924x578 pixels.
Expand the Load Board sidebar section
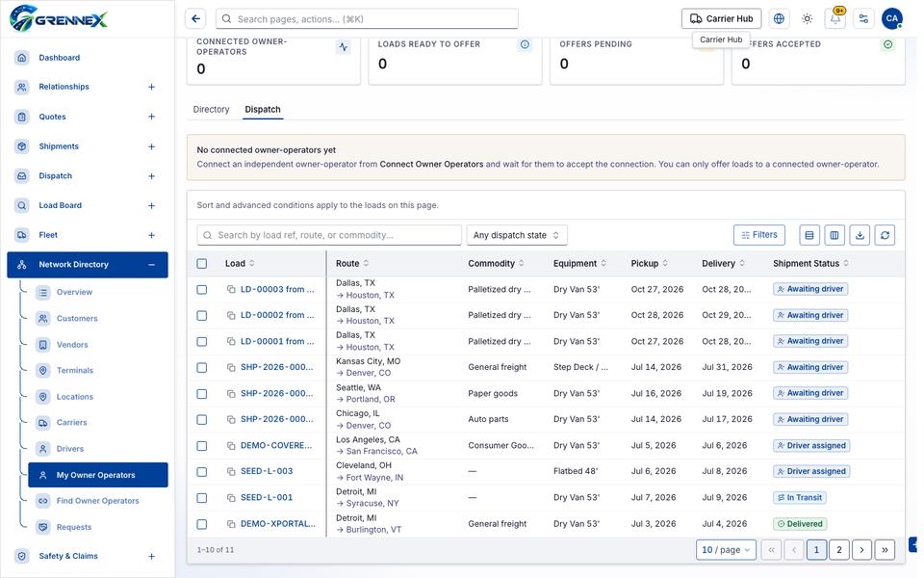[x=151, y=205]
